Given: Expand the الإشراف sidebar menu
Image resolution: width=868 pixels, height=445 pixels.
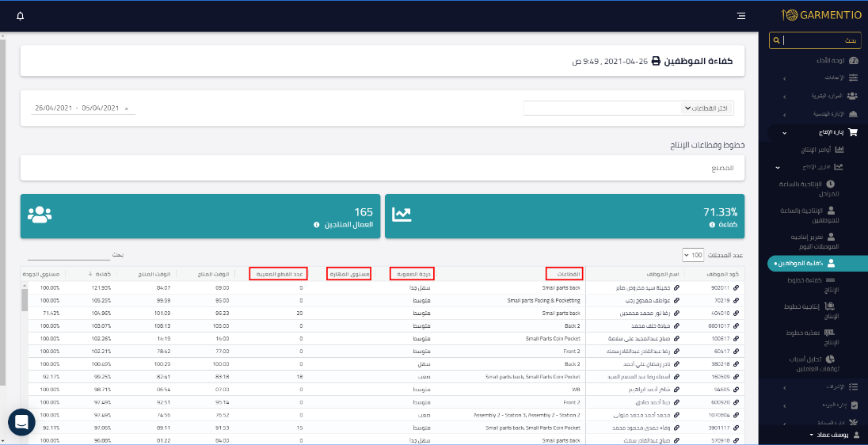Looking at the screenshot, I should point(821,387).
